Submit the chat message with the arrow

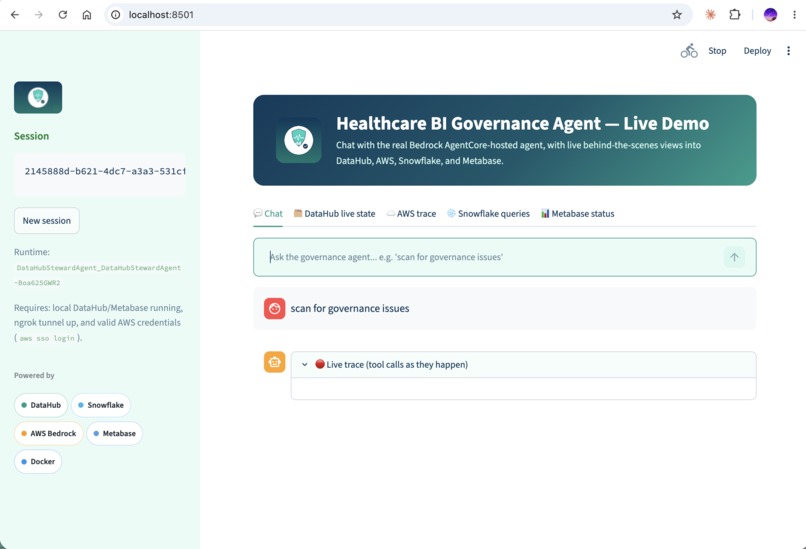point(734,257)
